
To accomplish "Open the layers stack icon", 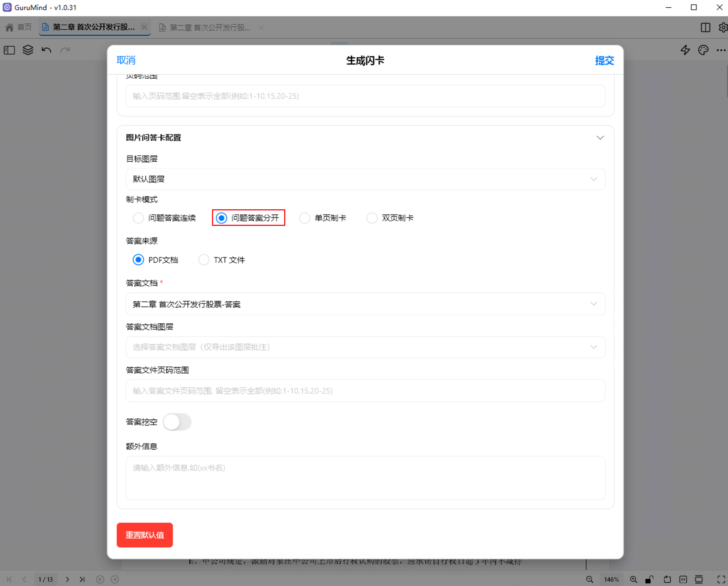I will (28, 50).
